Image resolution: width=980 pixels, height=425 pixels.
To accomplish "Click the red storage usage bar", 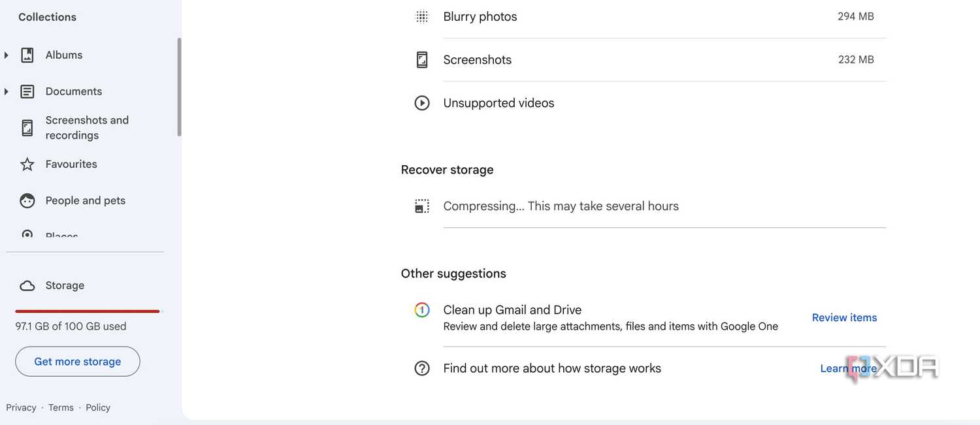I will click(x=88, y=311).
